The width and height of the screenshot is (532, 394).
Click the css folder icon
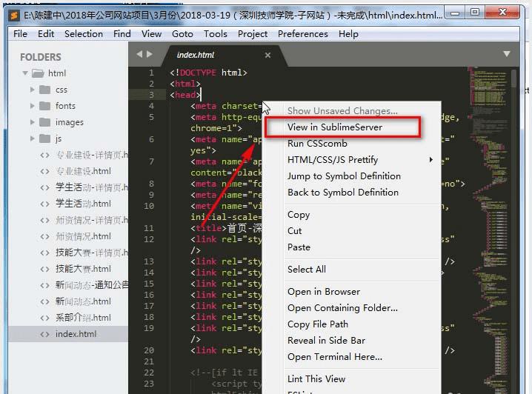point(44,90)
